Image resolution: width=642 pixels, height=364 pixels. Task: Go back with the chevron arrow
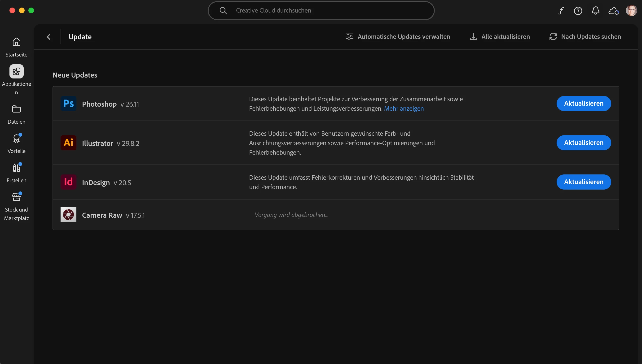coord(49,37)
